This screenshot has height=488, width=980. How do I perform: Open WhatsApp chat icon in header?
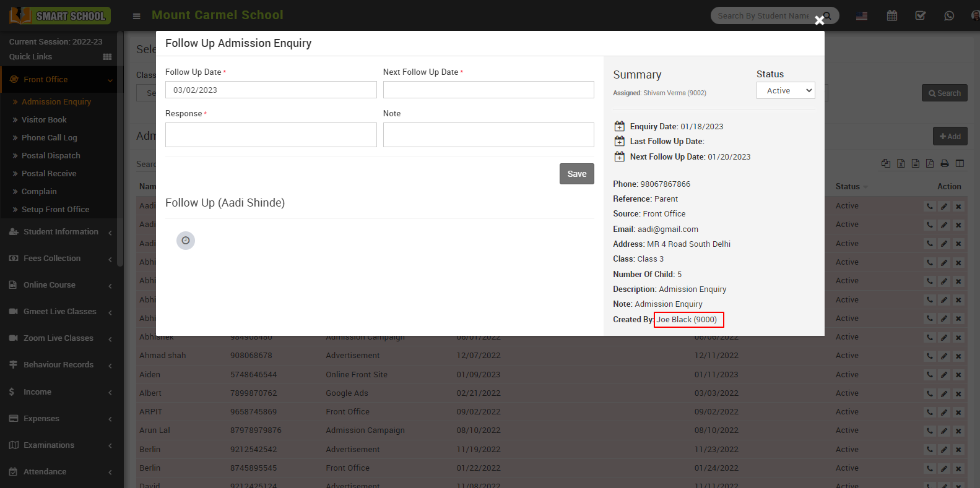[x=949, y=15]
